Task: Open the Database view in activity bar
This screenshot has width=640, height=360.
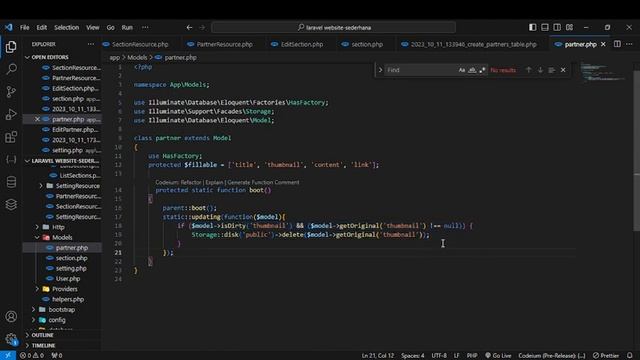Action: pyautogui.click(x=11, y=182)
